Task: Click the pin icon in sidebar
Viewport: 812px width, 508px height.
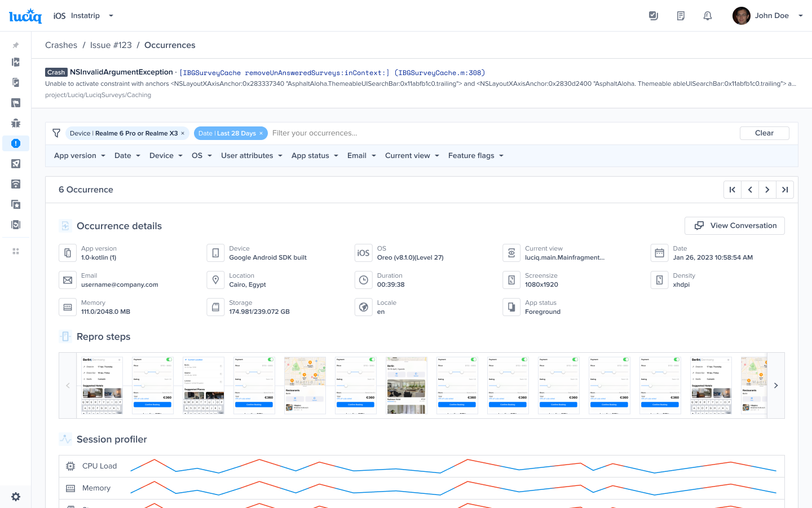Action: pyautogui.click(x=16, y=45)
